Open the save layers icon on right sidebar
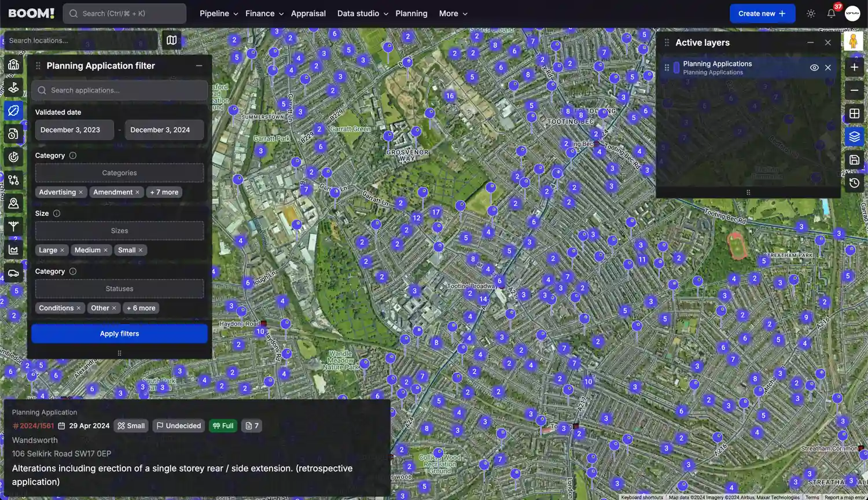 855,160
